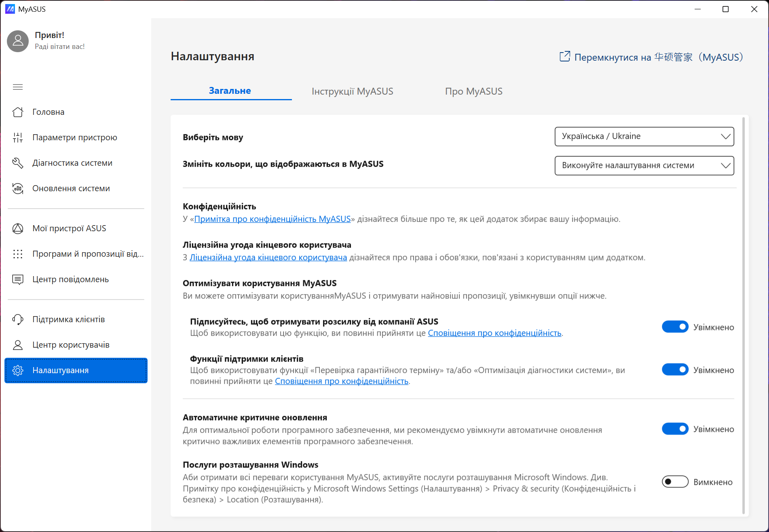Click the Програми й пропозиції grid icon
Viewport: 769px width, 532px height.
click(18, 254)
